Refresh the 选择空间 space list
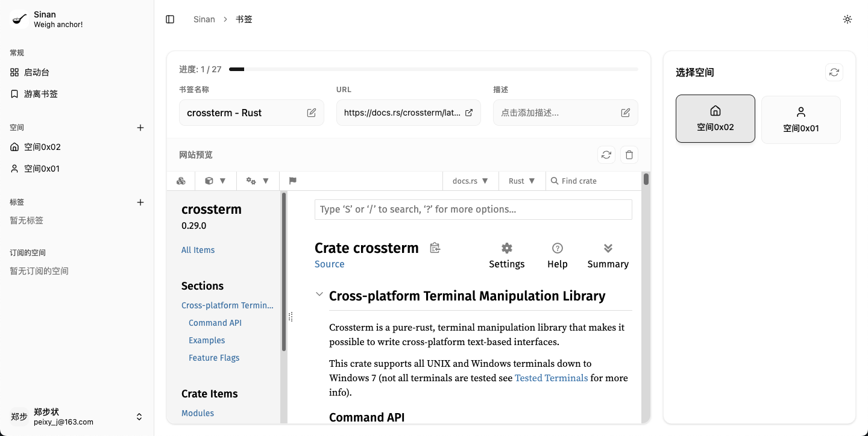Screen dimensions: 868x436 tap(834, 72)
